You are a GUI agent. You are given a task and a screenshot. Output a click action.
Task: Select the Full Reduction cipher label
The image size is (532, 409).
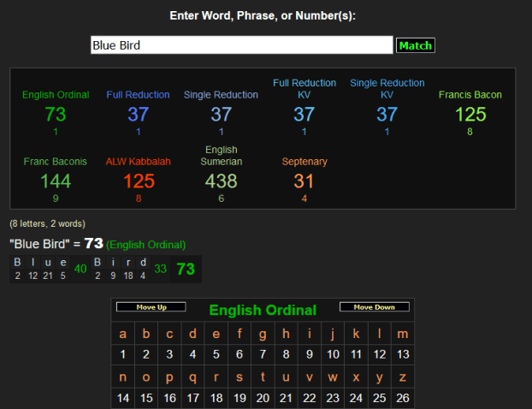(x=138, y=95)
